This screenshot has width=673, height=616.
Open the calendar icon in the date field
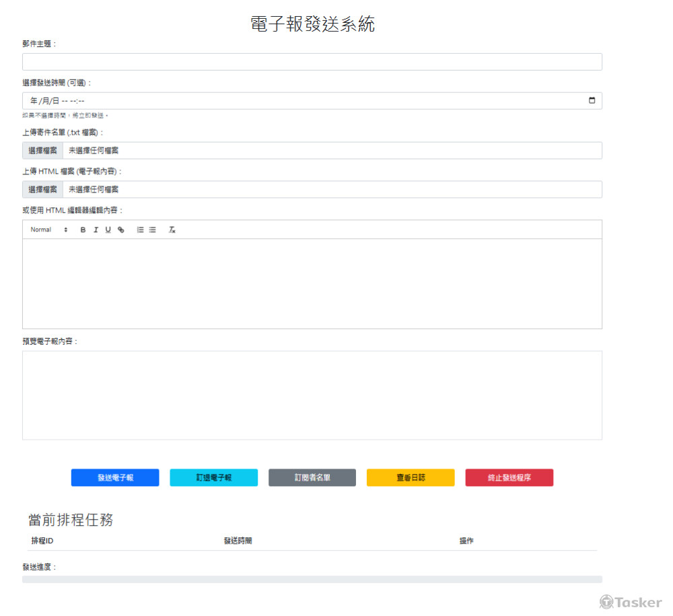pyautogui.click(x=592, y=100)
